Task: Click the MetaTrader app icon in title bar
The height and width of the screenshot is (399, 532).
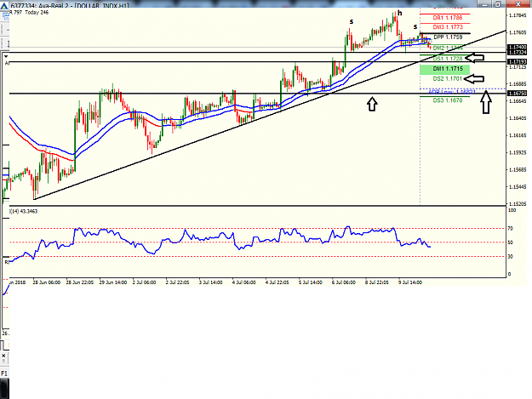Action: pos(3,6)
